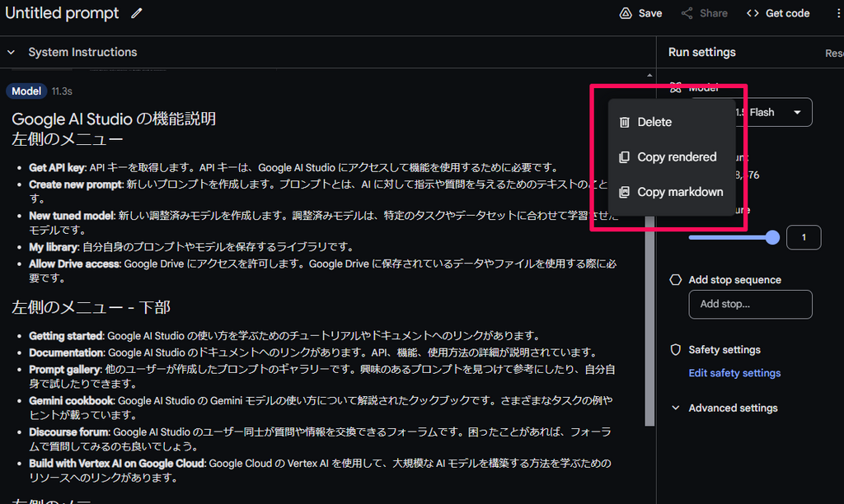Viewport: 844px width, 504px height.
Task: Click the Run settings heading
Action: tap(702, 52)
